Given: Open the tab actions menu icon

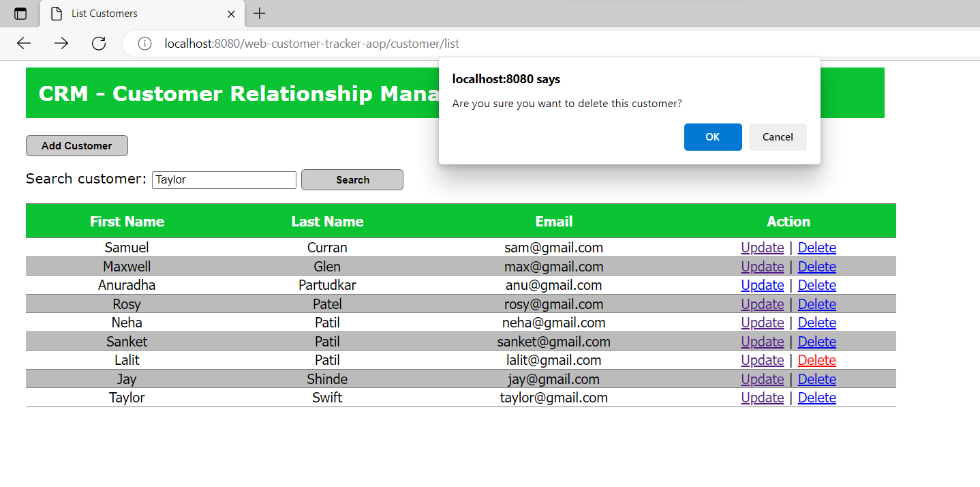Looking at the screenshot, I should click(x=20, y=14).
